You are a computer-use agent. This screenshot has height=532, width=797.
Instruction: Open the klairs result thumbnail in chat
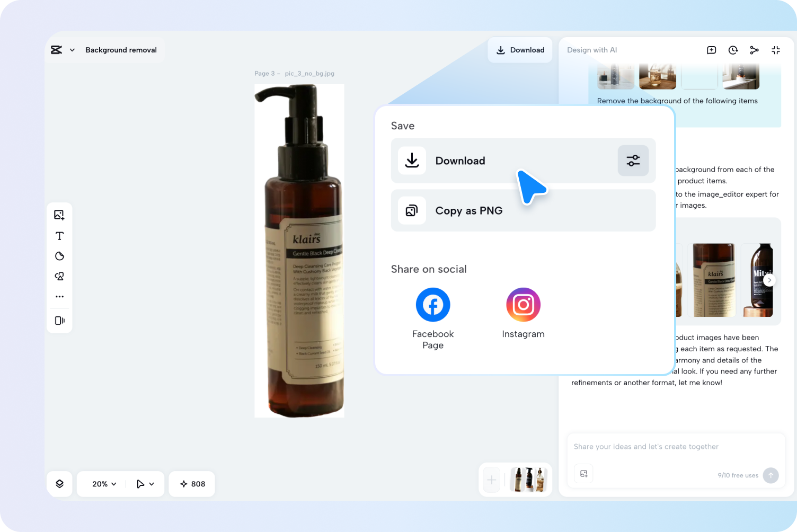click(x=714, y=280)
